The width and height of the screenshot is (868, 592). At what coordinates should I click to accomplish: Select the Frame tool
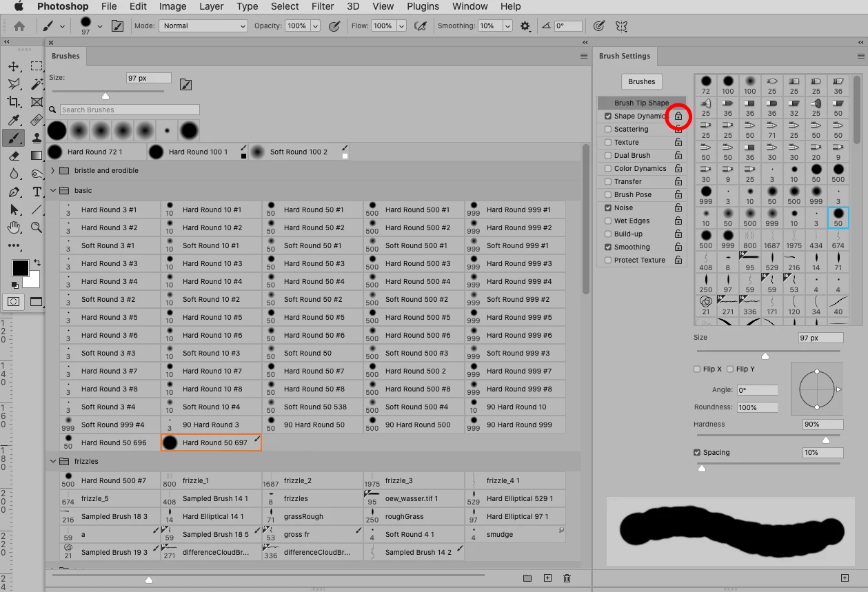pos(36,102)
